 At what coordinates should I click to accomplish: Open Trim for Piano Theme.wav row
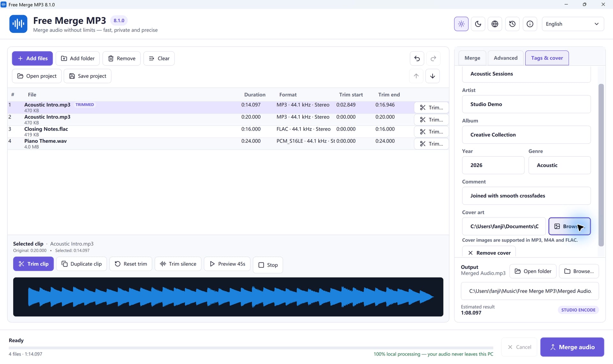pos(431,144)
